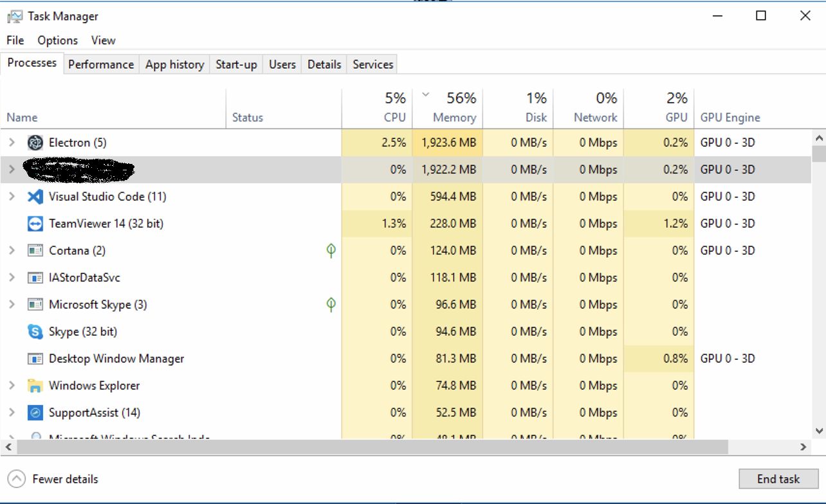Expand the Visual Studio Code (11) group
This screenshot has height=504, width=826.
point(12,197)
